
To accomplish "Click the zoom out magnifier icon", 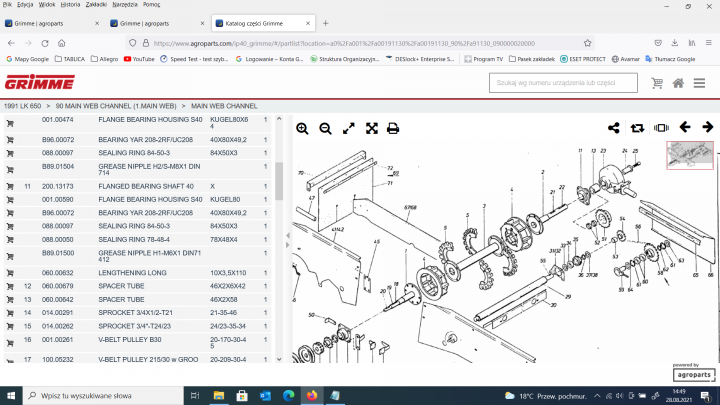I will pos(325,128).
